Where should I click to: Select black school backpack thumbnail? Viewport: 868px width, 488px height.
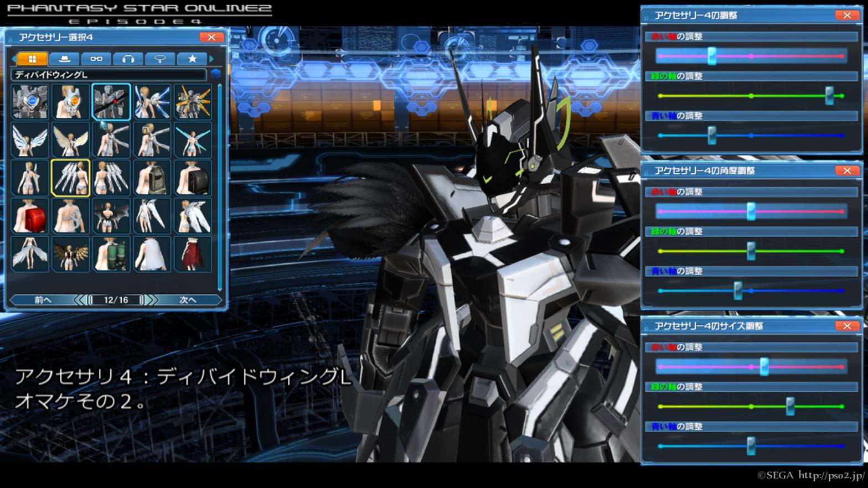(193, 178)
